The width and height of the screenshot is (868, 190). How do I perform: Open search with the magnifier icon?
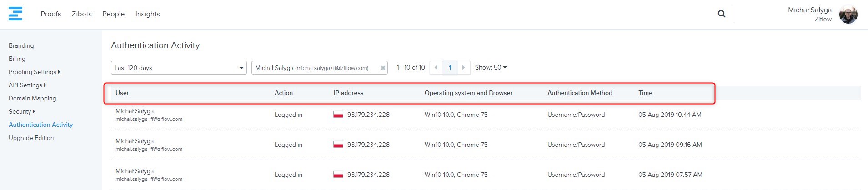point(721,14)
